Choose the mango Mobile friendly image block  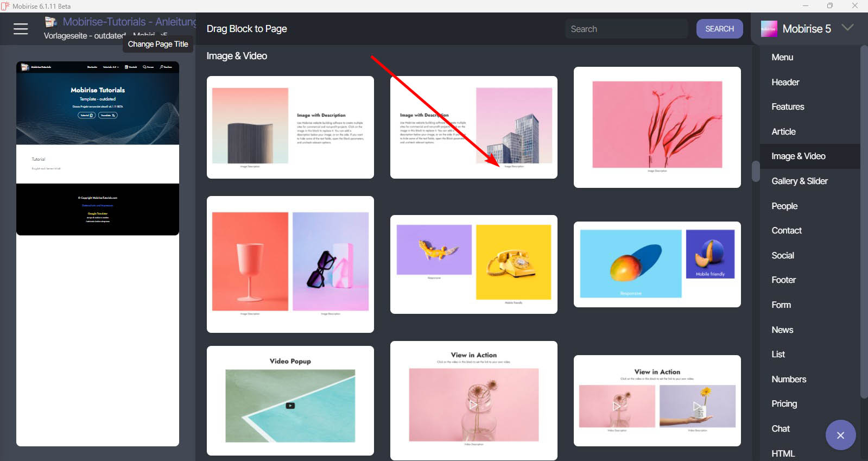pos(657,264)
